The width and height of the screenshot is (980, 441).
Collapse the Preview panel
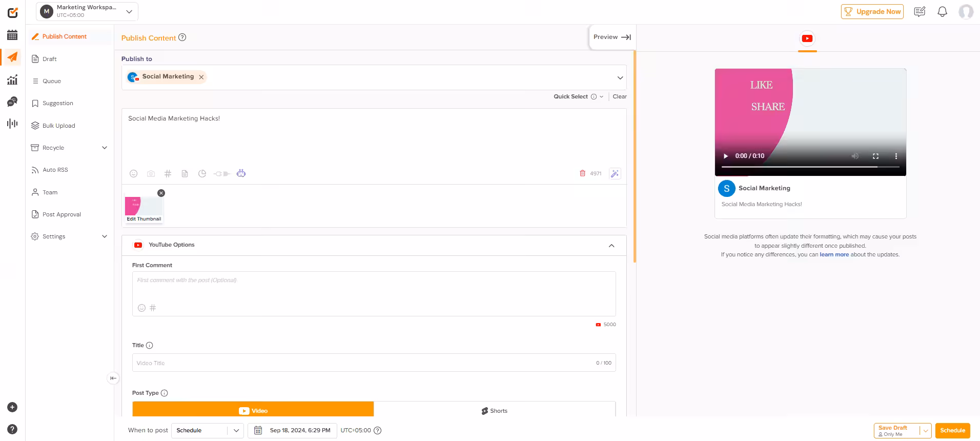click(x=612, y=37)
